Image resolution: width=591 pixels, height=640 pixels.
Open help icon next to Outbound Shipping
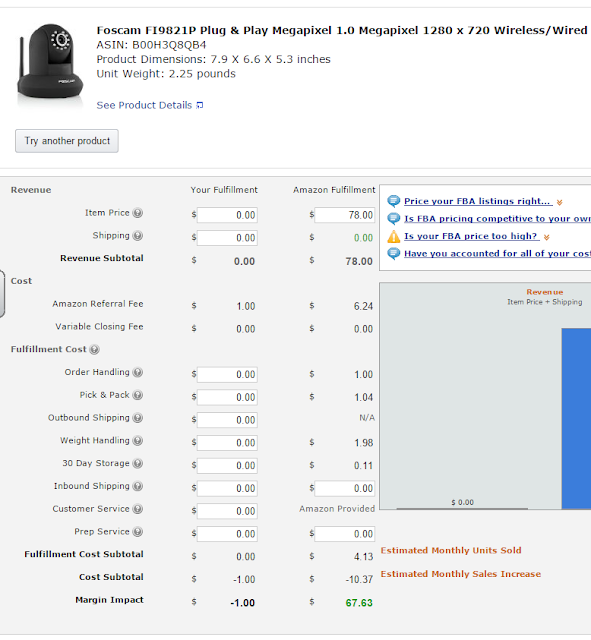[138, 418]
